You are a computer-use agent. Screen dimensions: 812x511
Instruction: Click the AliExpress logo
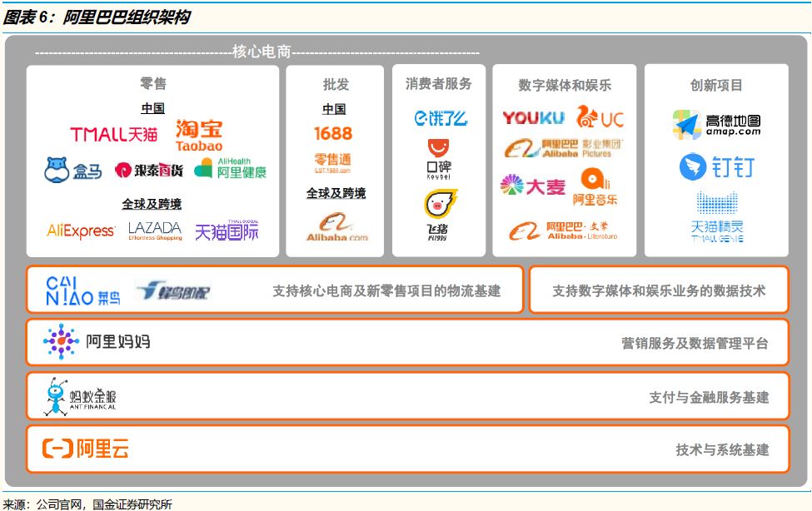tap(81, 231)
